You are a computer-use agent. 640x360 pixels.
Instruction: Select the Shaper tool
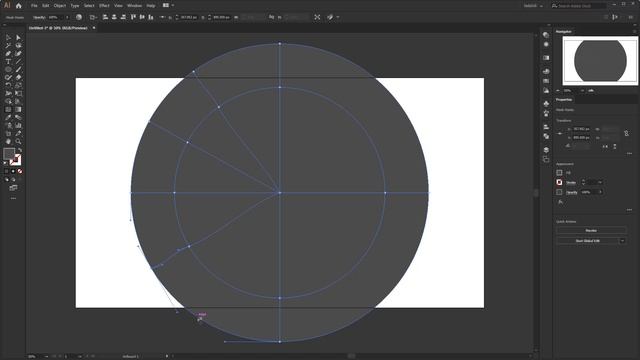(8, 78)
